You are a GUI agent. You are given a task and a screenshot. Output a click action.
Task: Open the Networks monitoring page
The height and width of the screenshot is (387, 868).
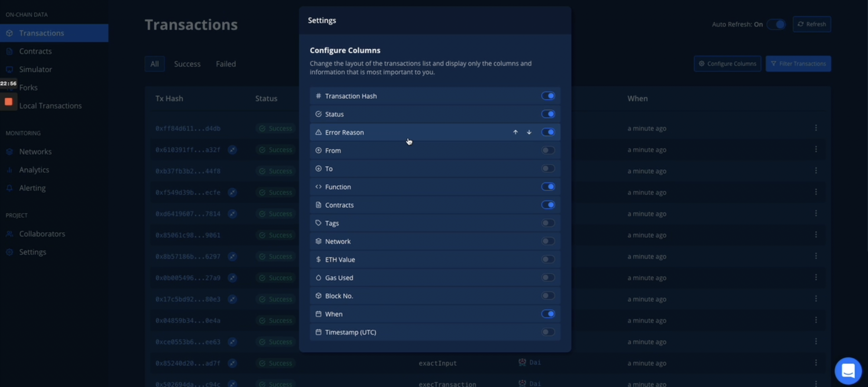(35, 151)
